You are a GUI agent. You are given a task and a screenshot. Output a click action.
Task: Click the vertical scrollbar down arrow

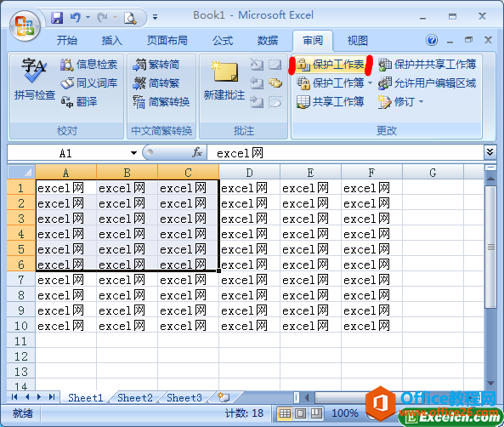490,383
